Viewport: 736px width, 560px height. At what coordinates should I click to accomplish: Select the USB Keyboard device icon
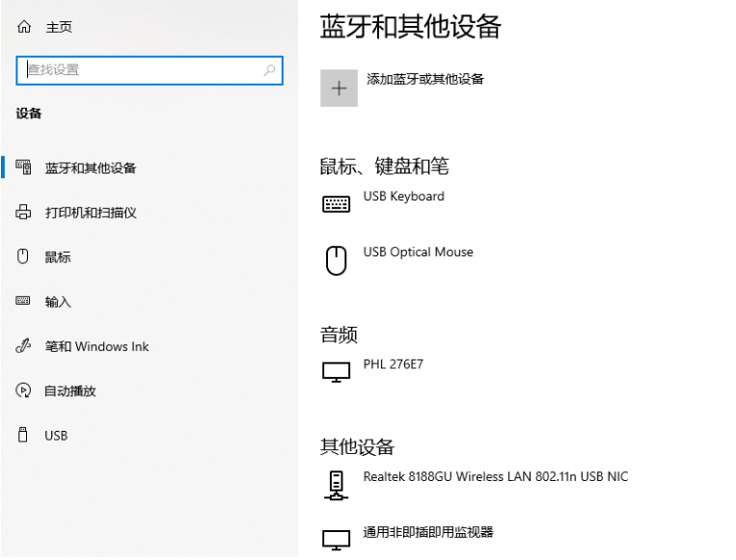(x=336, y=203)
